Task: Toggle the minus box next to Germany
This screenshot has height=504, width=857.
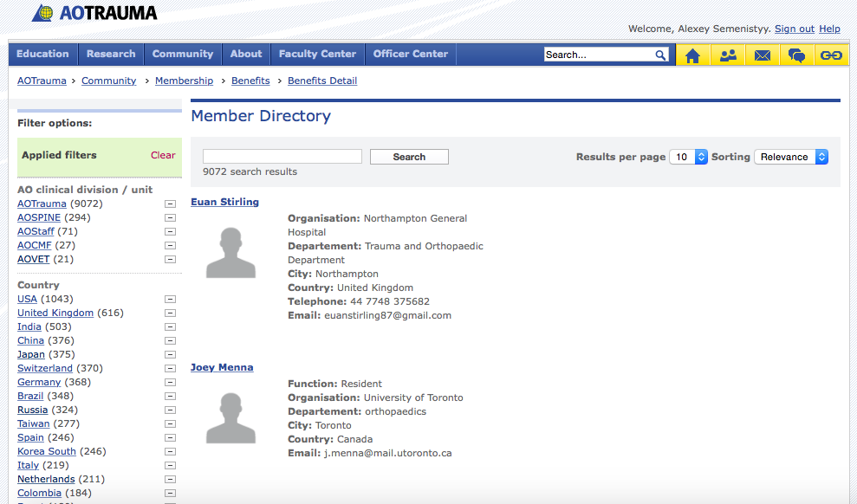Action: click(x=170, y=382)
